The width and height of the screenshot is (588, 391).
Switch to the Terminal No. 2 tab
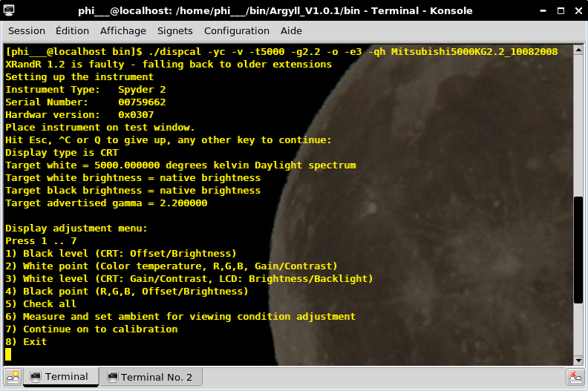click(x=151, y=377)
